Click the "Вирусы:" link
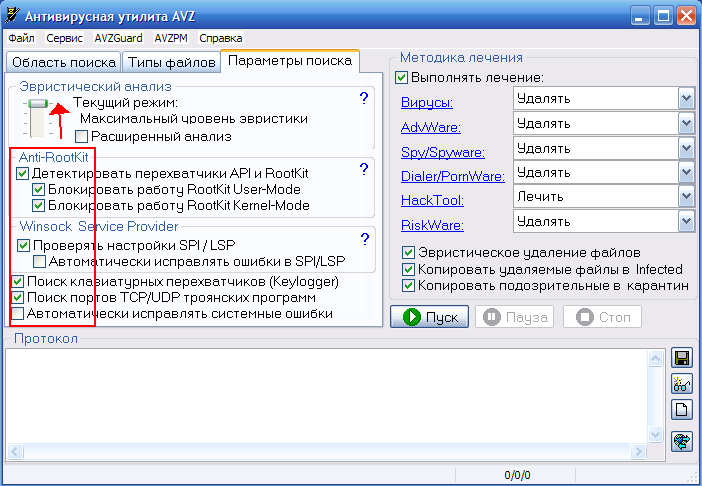This screenshot has width=702, height=486. [x=427, y=102]
